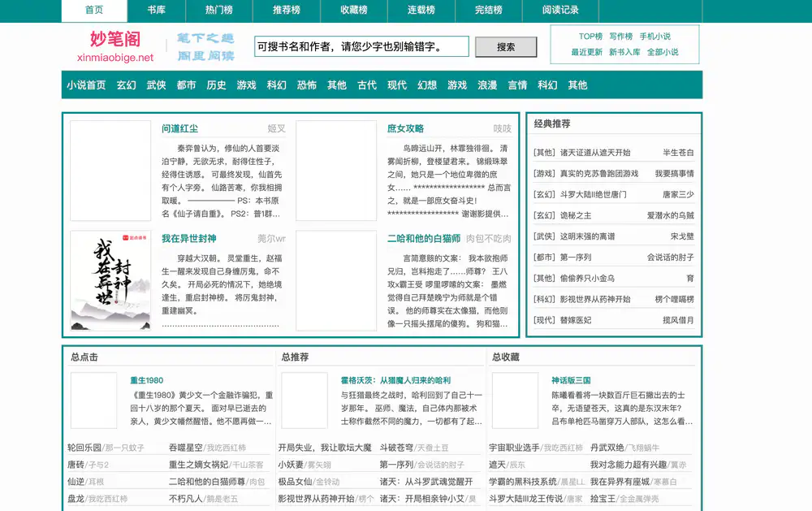Click the 重生1980 cover thumbnail
The image size is (812, 511).
[x=93, y=400]
